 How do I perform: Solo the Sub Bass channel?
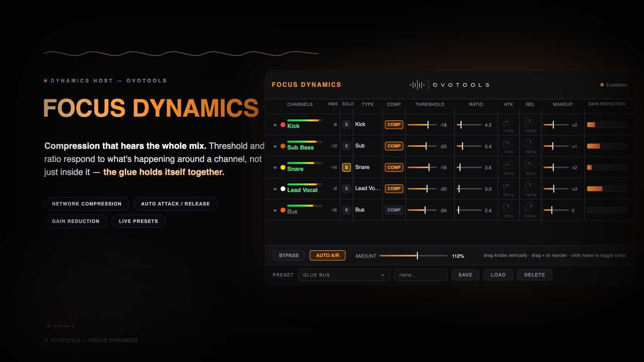coord(346,146)
